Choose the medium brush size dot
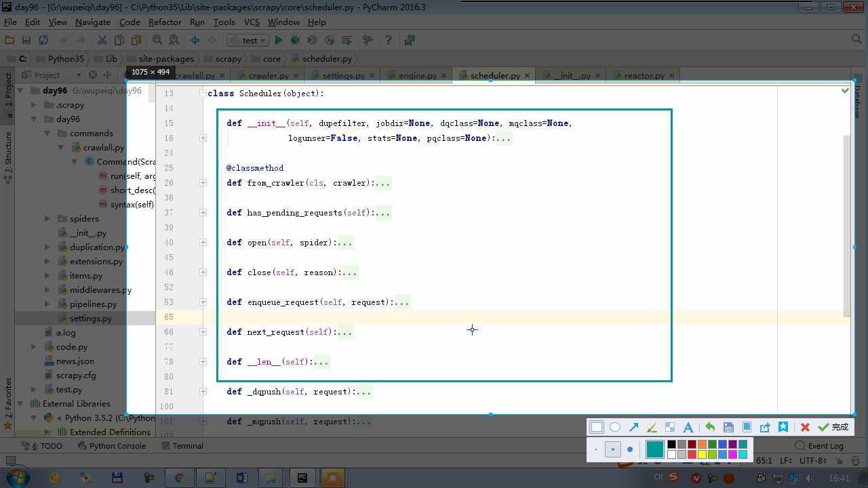This screenshot has height=488, width=868. tap(613, 449)
